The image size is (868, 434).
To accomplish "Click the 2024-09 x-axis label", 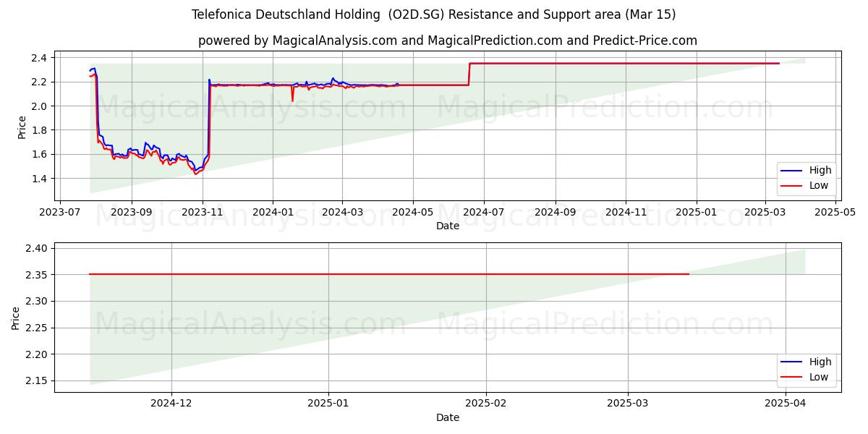I will 555,213.
